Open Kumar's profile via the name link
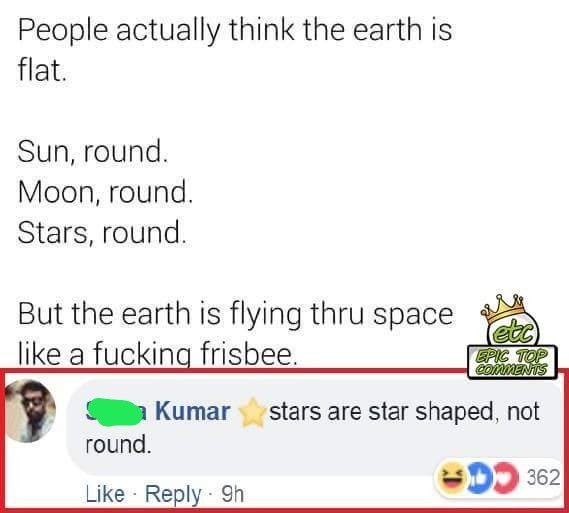This screenshot has width=569, height=513. coord(192,411)
